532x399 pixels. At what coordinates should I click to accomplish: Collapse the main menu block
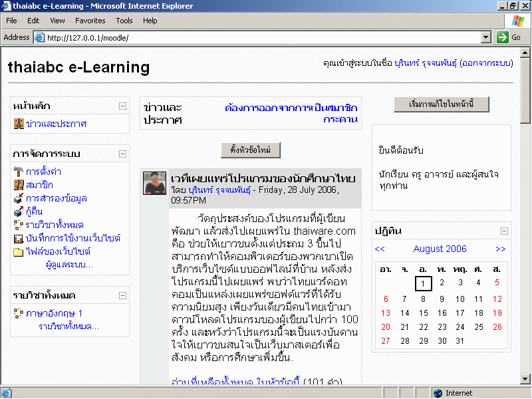[122, 106]
